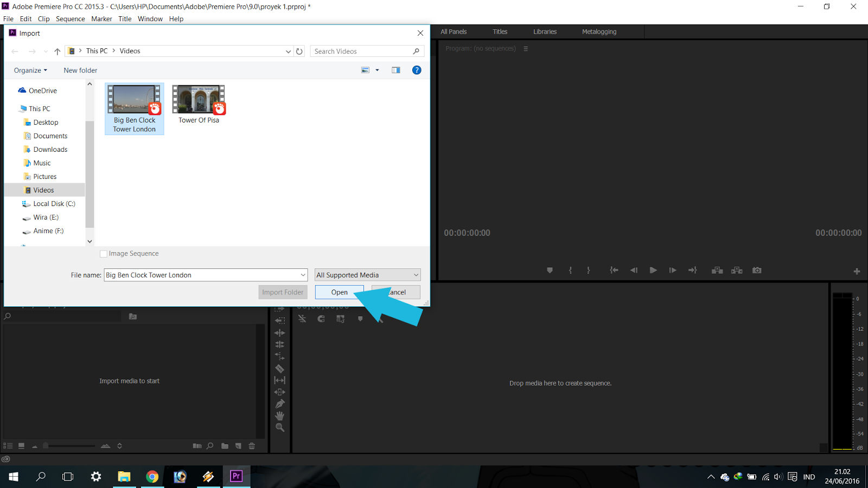This screenshot has height=488, width=868.
Task: Toggle the preview pane in Import dialog
Action: (x=396, y=70)
